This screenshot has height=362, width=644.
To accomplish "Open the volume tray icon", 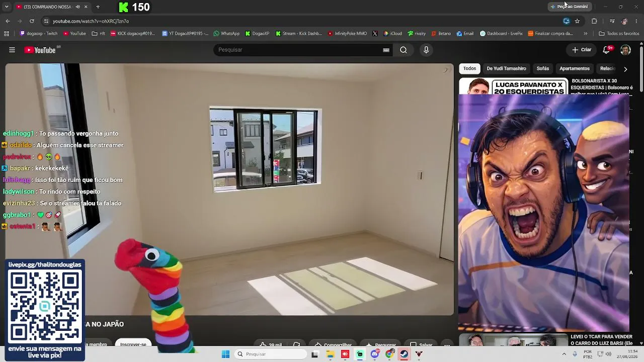I will [x=608, y=354].
